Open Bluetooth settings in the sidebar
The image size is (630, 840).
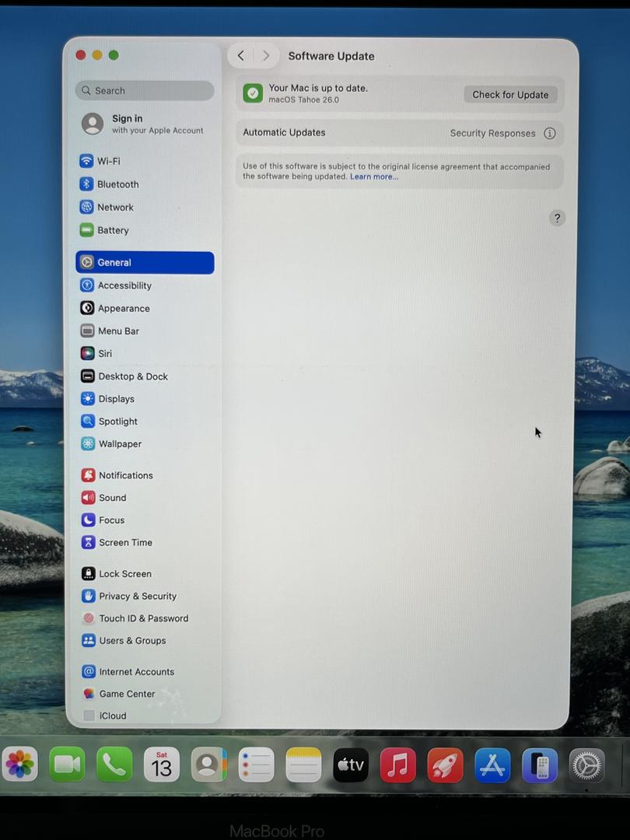[145, 184]
